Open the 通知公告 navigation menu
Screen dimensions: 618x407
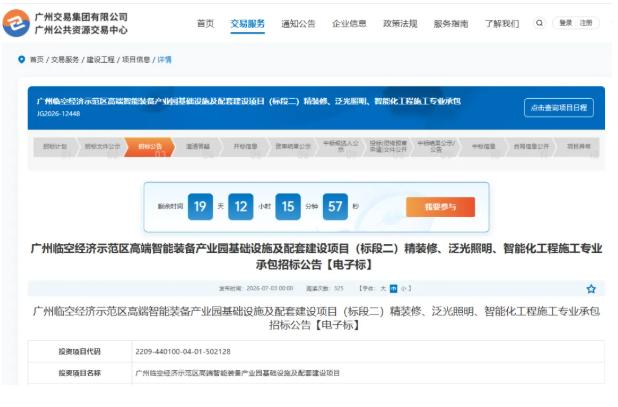pos(298,24)
